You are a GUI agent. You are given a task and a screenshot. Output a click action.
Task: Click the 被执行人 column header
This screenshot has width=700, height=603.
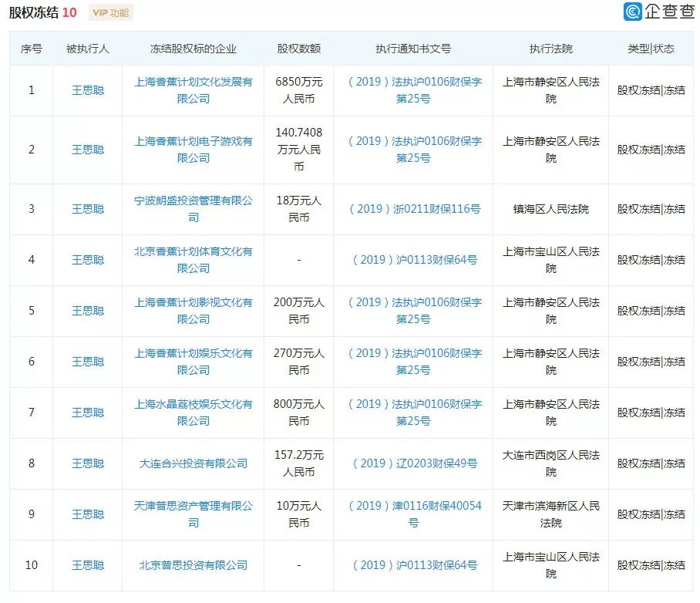(x=88, y=49)
